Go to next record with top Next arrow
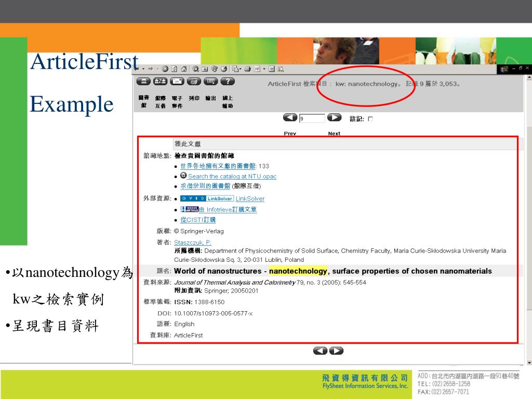The image size is (532, 399). [x=334, y=117]
